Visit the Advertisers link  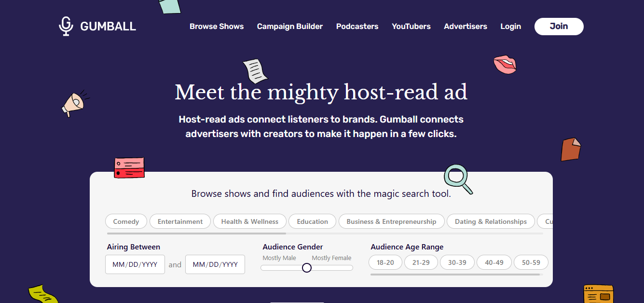click(466, 27)
